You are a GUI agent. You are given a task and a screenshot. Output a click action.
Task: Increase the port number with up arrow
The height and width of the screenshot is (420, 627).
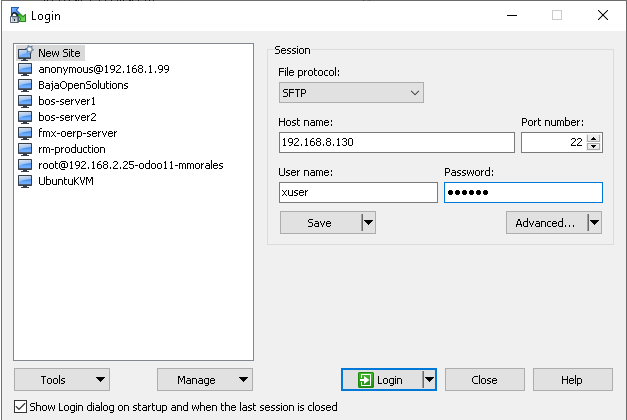tap(594, 138)
